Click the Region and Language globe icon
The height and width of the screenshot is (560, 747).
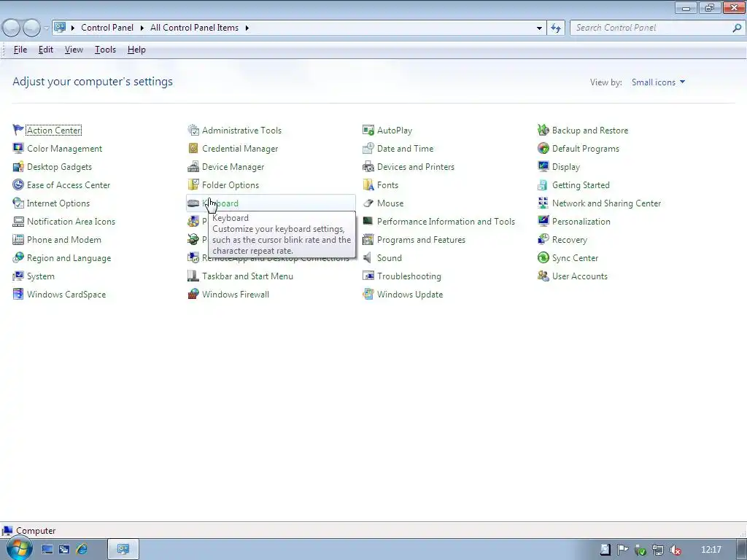(18, 257)
